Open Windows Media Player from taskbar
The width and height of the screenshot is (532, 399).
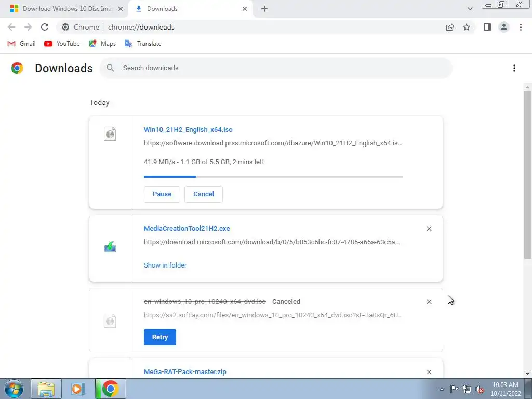coord(78,389)
